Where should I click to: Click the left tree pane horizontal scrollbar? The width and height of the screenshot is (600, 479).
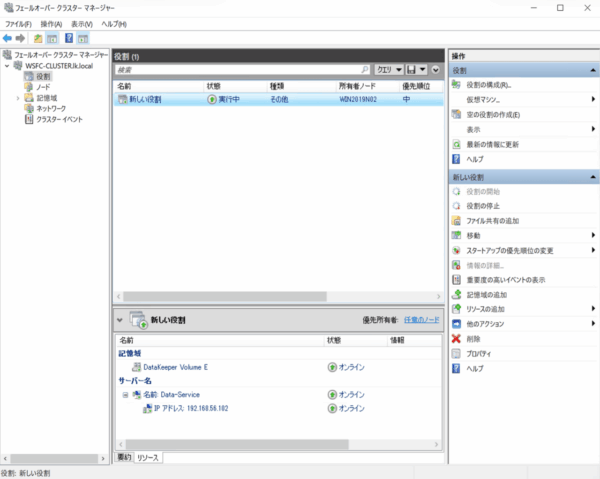coord(54,458)
